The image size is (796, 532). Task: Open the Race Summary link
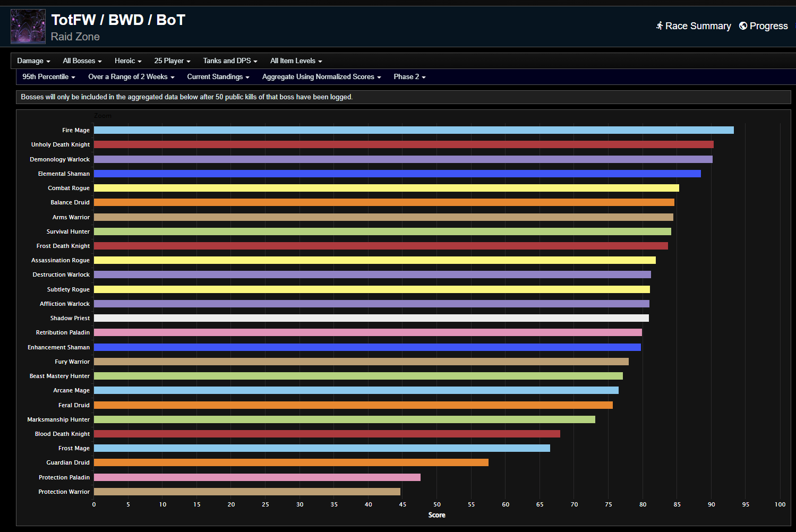coord(698,26)
